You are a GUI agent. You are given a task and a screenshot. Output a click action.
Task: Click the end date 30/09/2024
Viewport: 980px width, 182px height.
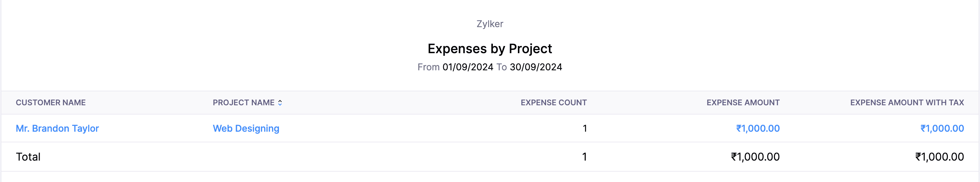536,67
